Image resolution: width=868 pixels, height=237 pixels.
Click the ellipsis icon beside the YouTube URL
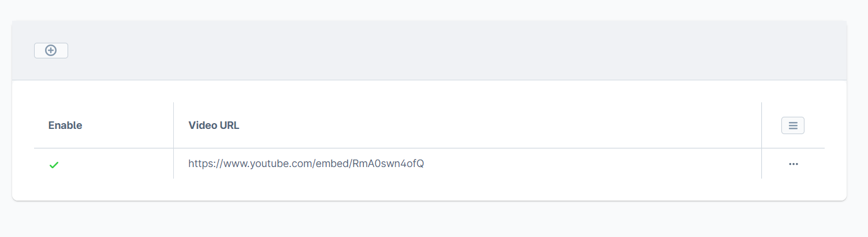tap(793, 164)
